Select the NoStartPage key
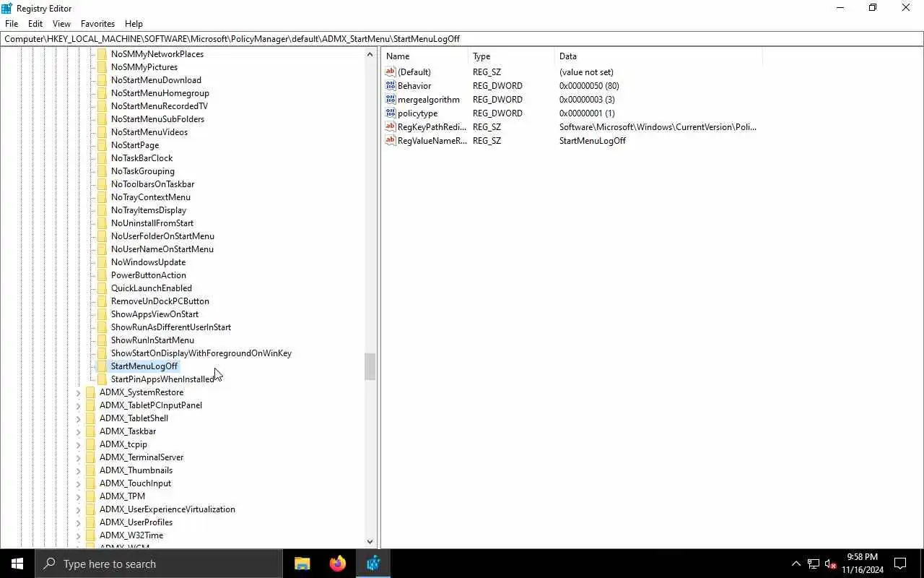This screenshot has width=924, height=578. pos(135,145)
